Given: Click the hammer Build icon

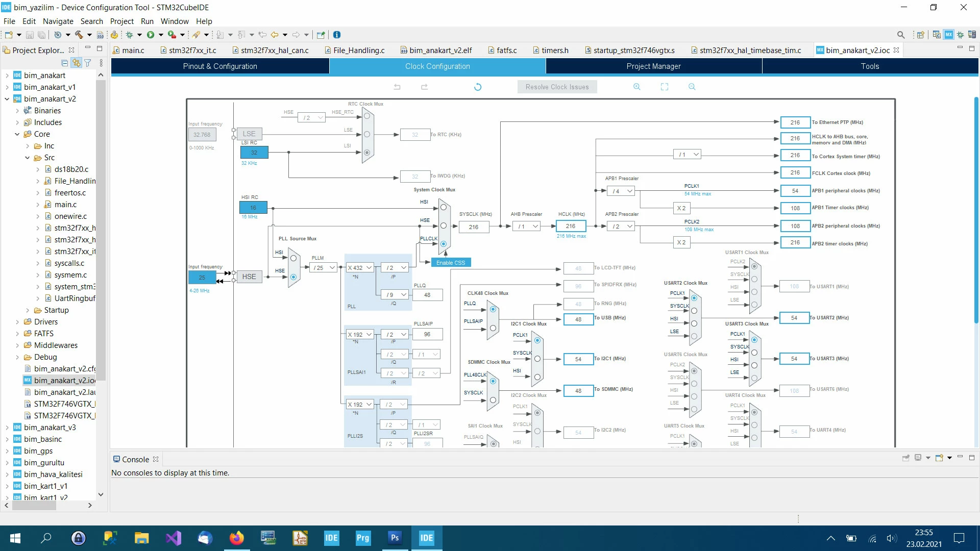Looking at the screenshot, I should point(79,35).
